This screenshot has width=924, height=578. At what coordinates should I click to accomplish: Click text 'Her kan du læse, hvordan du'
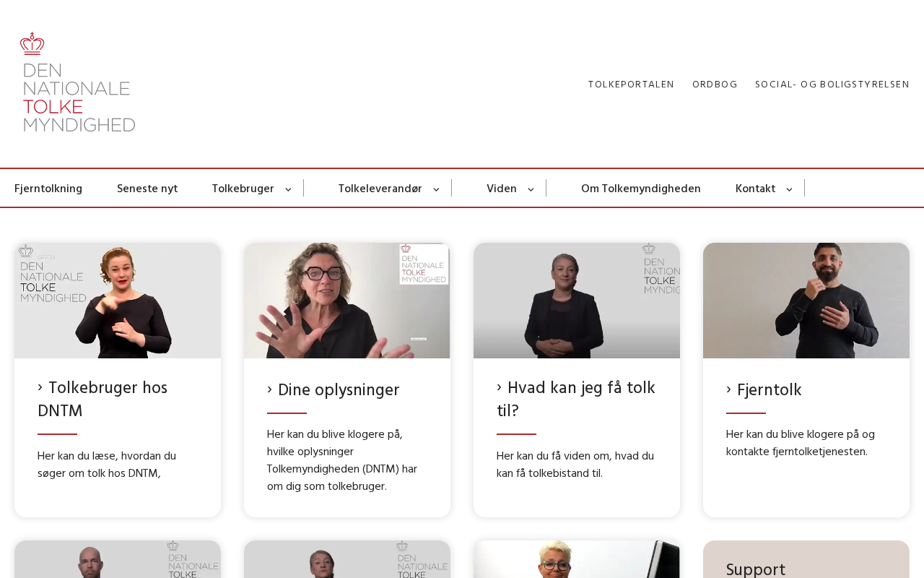pos(107,456)
